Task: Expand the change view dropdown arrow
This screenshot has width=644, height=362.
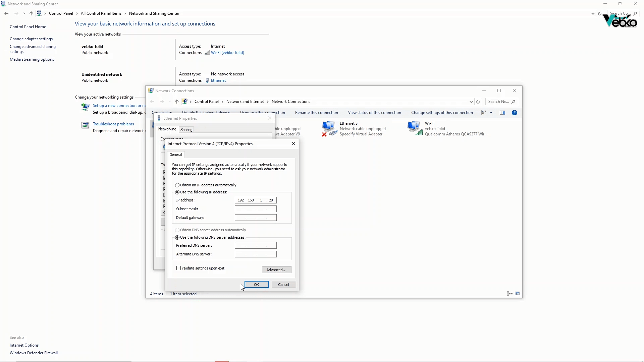Action: coord(491,113)
